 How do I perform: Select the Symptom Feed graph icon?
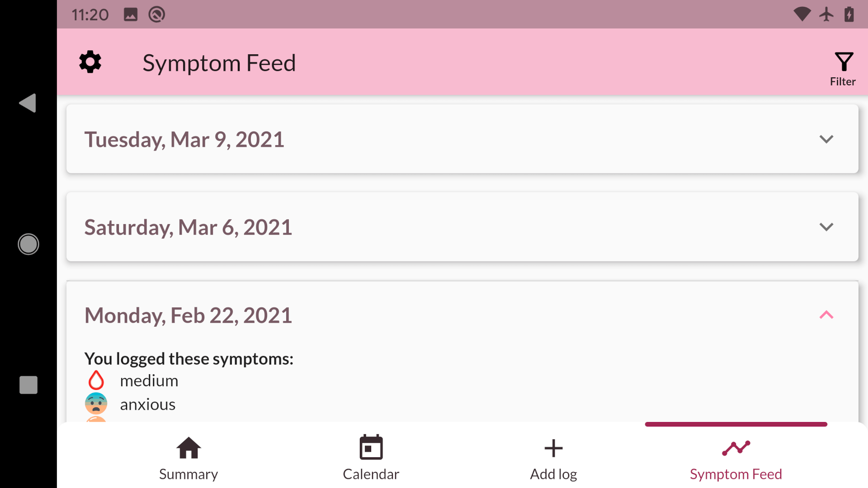[736, 448]
